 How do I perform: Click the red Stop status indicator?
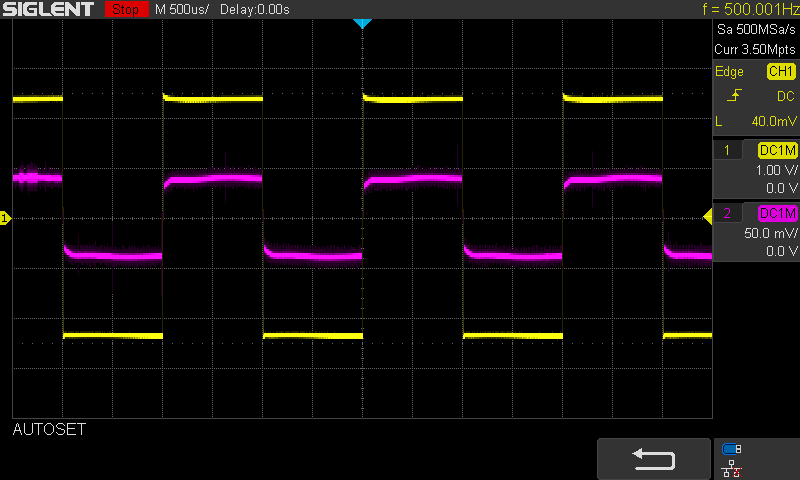pos(127,9)
